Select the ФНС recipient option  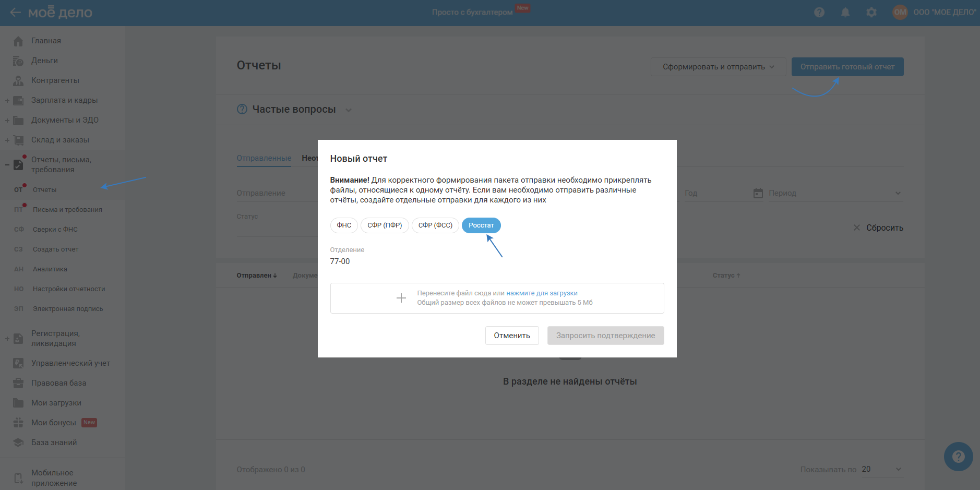(344, 225)
